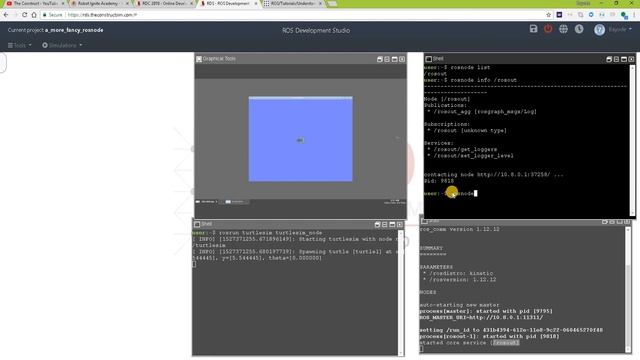Click the '/rosout/set_logger_level' service line
Image resolution: width=640 pixels, height=360 pixels.
[473, 156]
